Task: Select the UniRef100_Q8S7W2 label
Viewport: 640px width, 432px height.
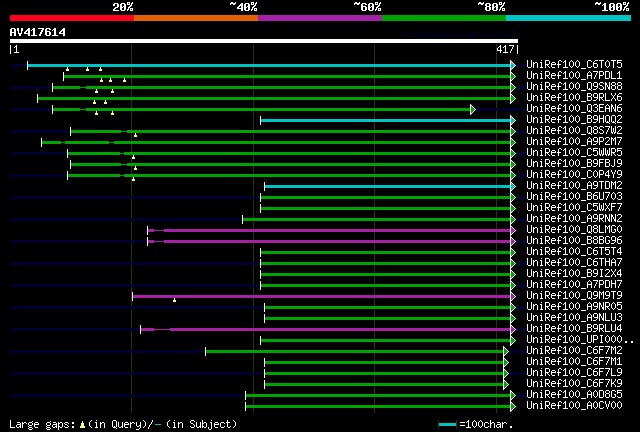Action: (574, 130)
